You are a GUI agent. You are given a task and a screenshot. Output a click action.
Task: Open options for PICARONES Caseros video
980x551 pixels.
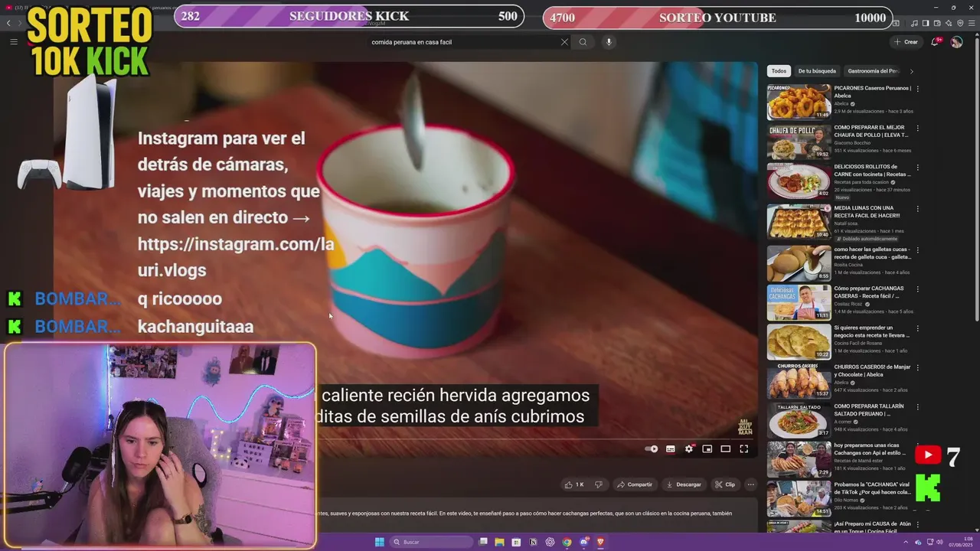click(917, 89)
